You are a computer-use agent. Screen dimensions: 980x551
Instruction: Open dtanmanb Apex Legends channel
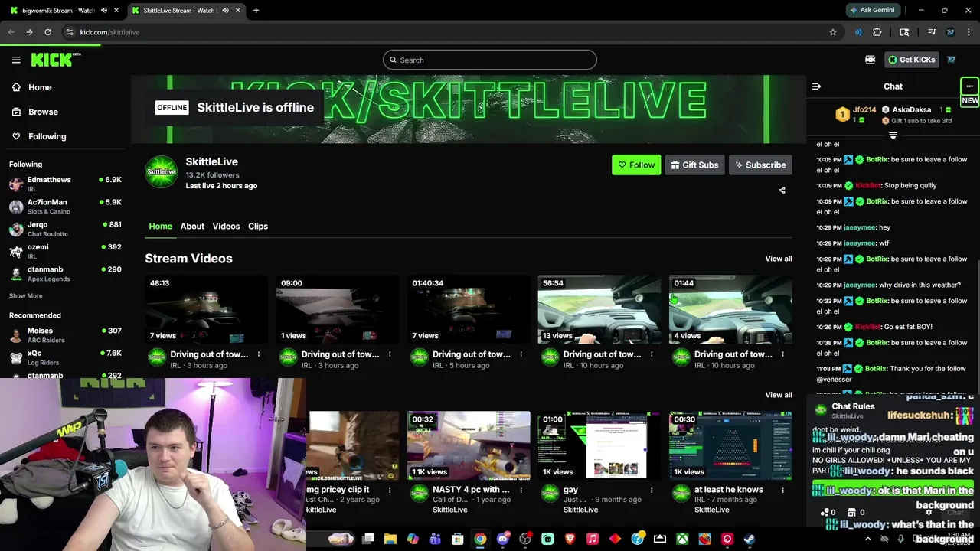point(65,274)
